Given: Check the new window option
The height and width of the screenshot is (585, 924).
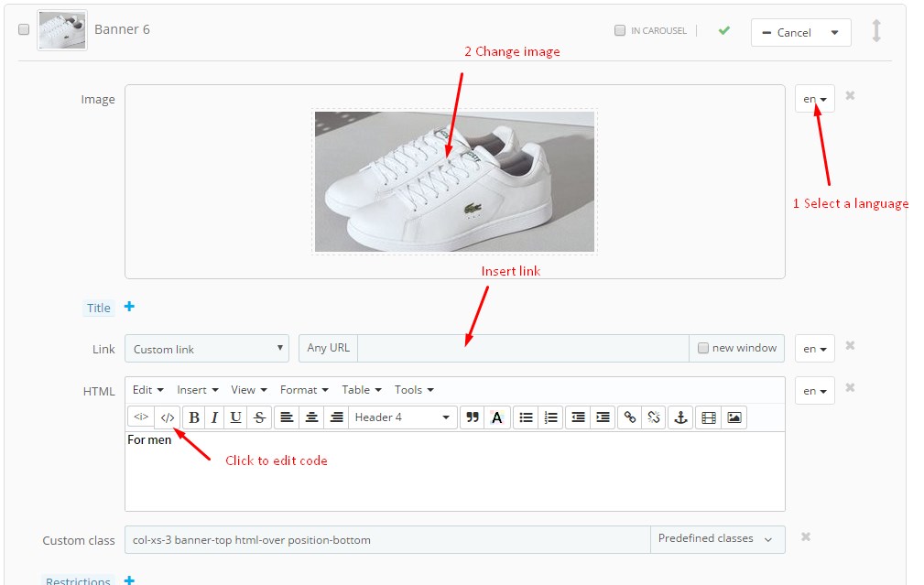Looking at the screenshot, I should pos(703,348).
